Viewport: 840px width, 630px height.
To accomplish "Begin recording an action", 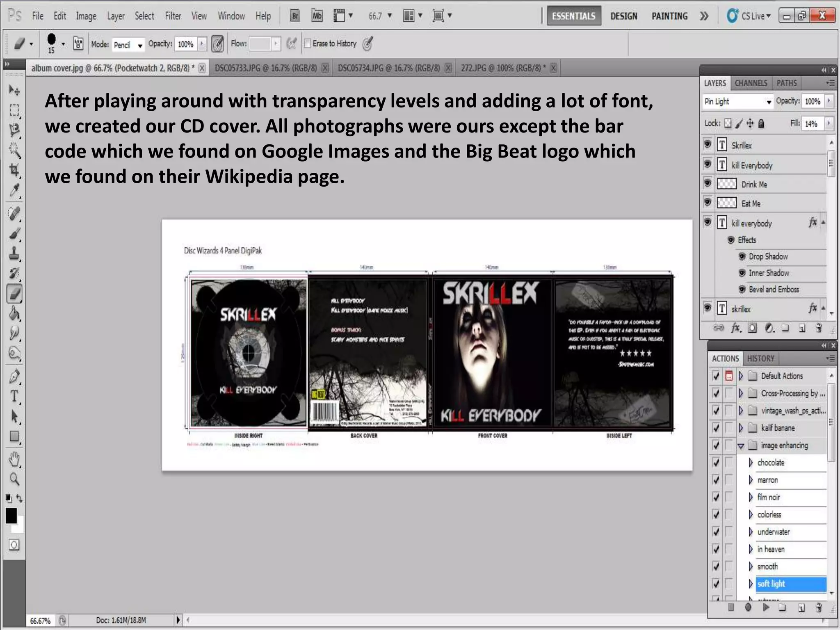I will tap(748, 607).
